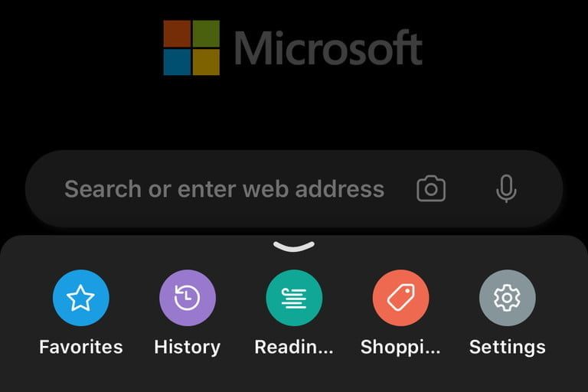Start visual search with the camera icon
This screenshot has width=588, height=392.
point(431,188)
